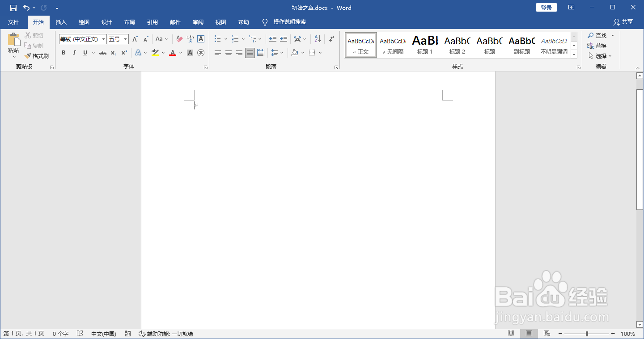Open the Customize Quick Access Toolbar dropdown

57,8
